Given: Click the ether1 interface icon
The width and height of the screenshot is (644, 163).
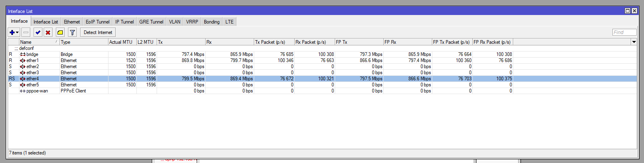Looking at the screenshot, I should pos(23,60).
